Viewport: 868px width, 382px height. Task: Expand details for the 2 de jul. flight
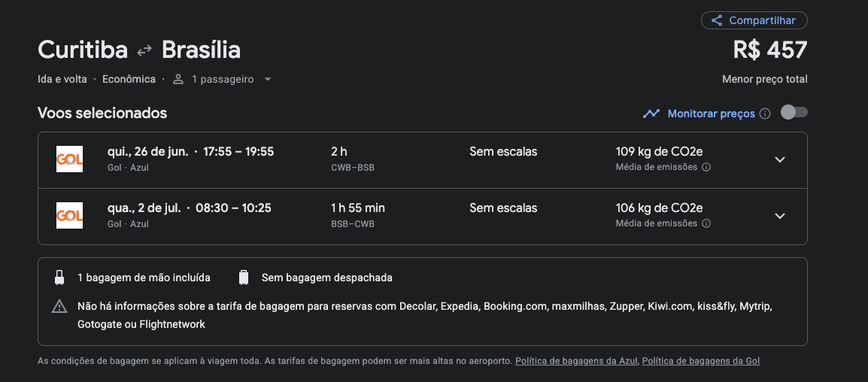click(780, 216)
